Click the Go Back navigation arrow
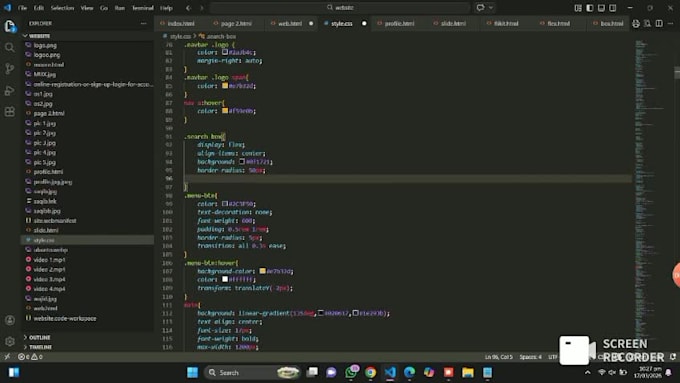 pyautogui.click(x=188, y=8)
